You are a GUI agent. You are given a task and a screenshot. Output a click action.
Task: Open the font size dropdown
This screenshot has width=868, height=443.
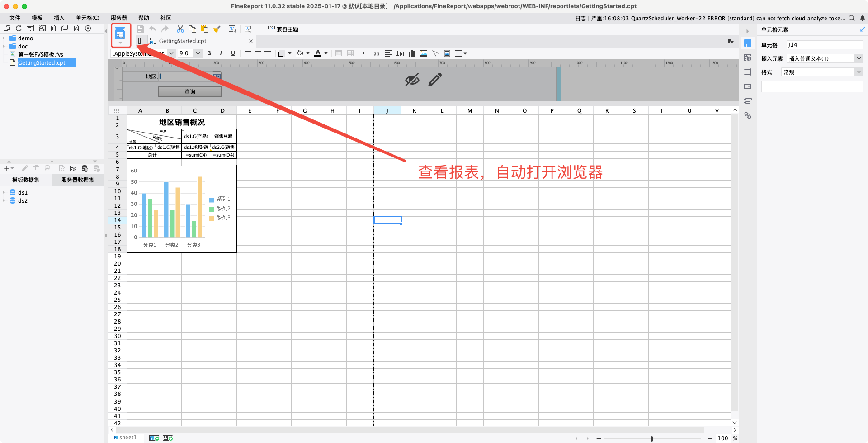click(198, 53)
